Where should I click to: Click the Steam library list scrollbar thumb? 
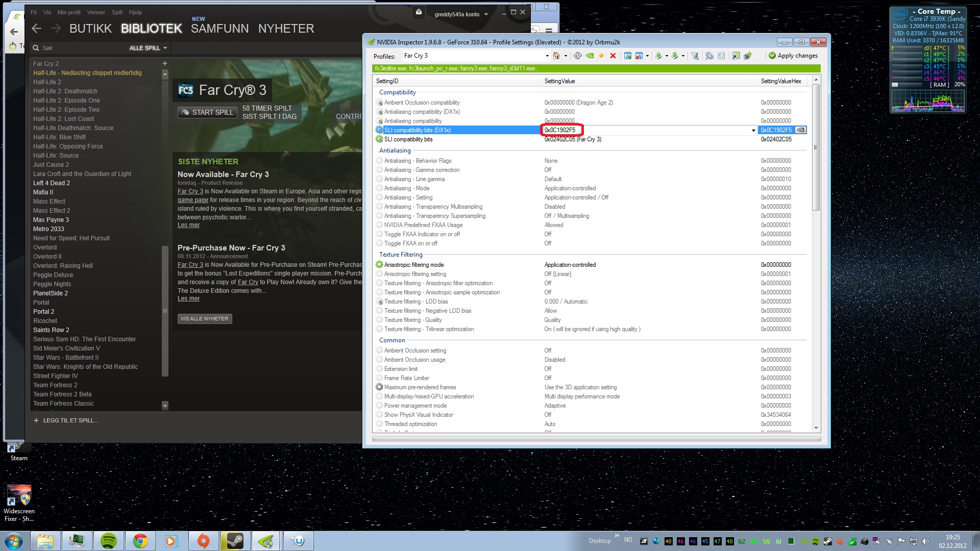pyautogui.click(x=165, y=311)
